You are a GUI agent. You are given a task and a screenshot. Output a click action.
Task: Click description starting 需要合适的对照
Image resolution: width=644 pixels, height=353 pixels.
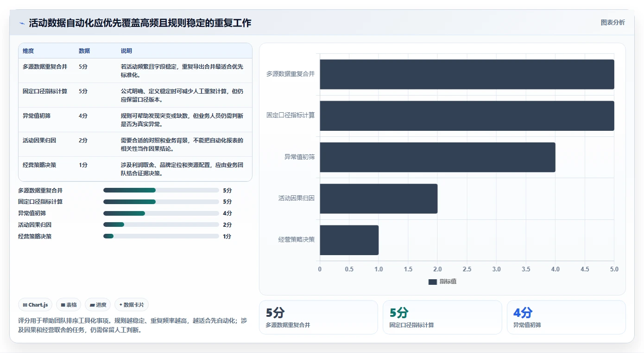click(182, 144)
